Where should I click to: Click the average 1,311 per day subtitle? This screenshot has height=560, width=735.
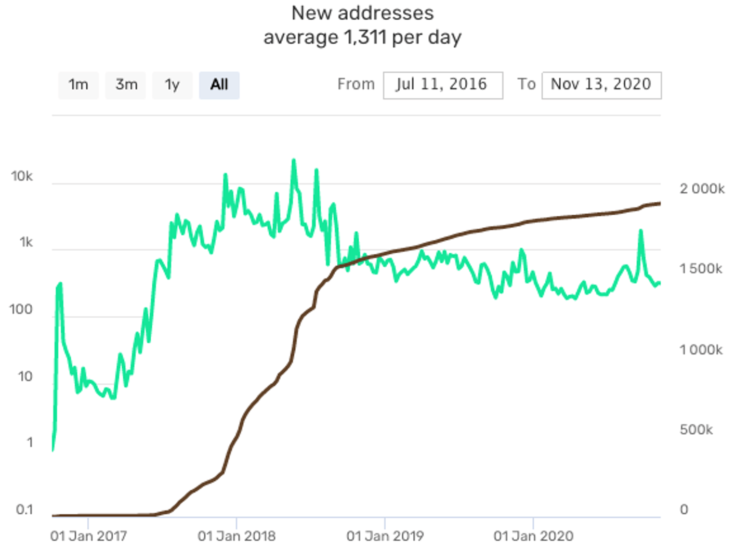[362, 37]
